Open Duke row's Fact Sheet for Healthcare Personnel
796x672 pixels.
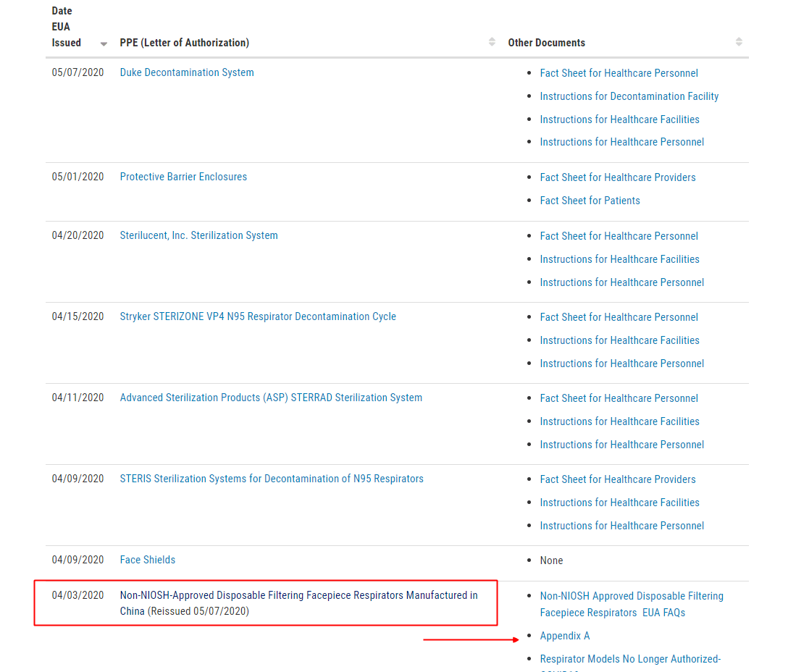click(619, 73)
